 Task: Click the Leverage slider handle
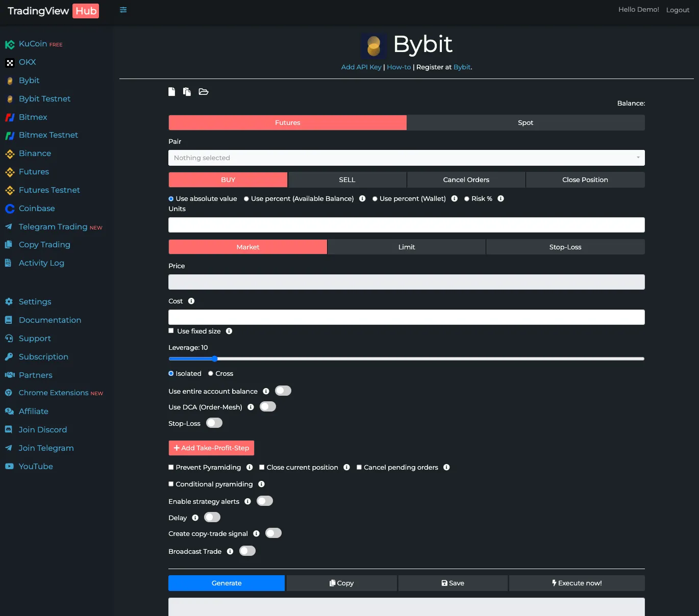pyautogui.click(x=215, y=359)
